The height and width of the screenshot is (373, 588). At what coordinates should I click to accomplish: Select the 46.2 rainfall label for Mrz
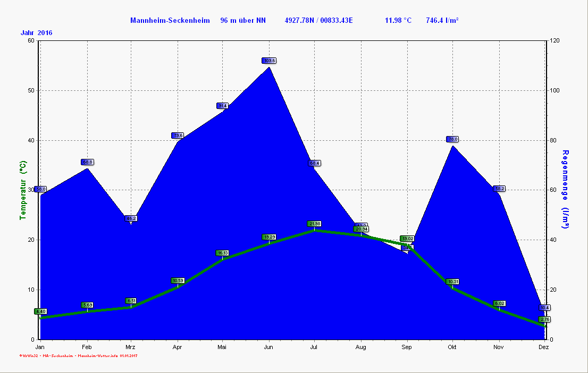click(131, 218)
